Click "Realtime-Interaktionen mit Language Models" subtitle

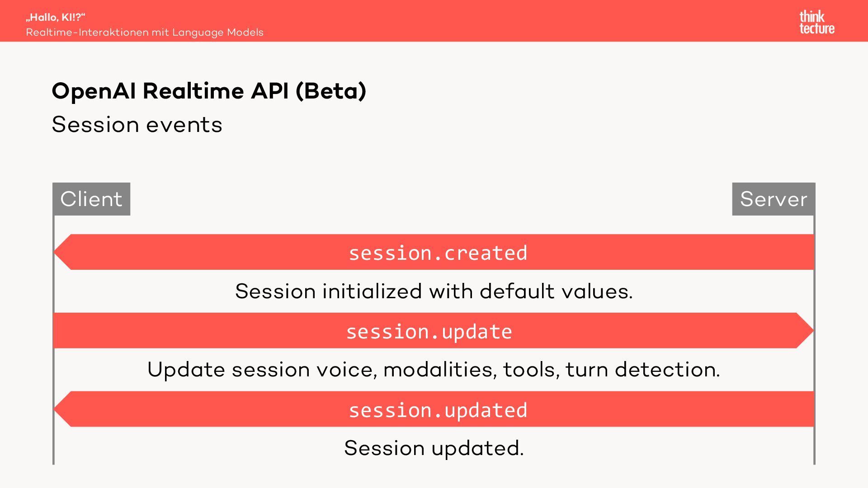click(x=145, y=33)
